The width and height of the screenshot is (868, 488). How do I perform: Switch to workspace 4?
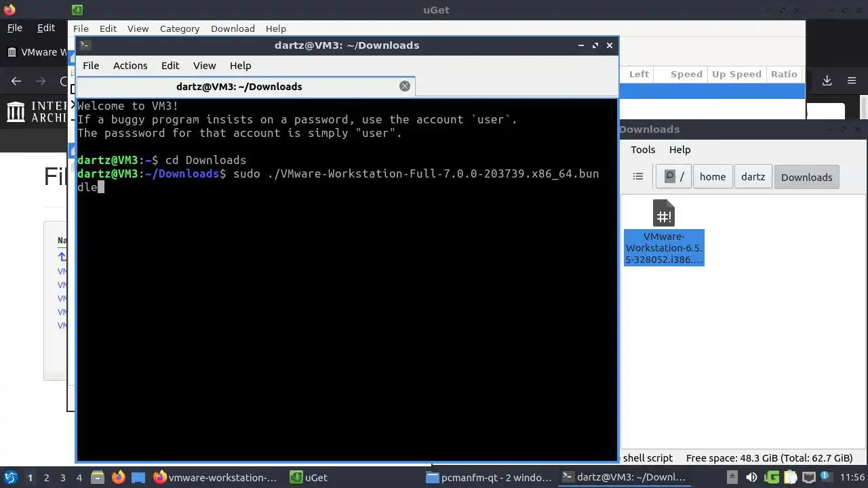pyautogui.click(x=79, y=477)
